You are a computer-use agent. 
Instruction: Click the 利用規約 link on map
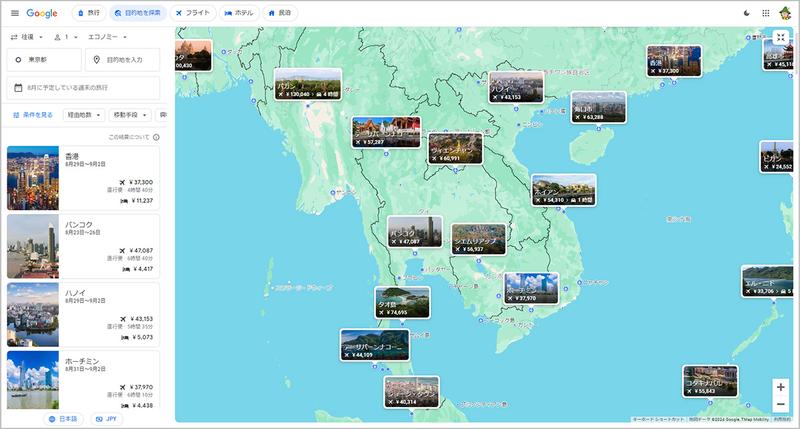pos(782,419)
